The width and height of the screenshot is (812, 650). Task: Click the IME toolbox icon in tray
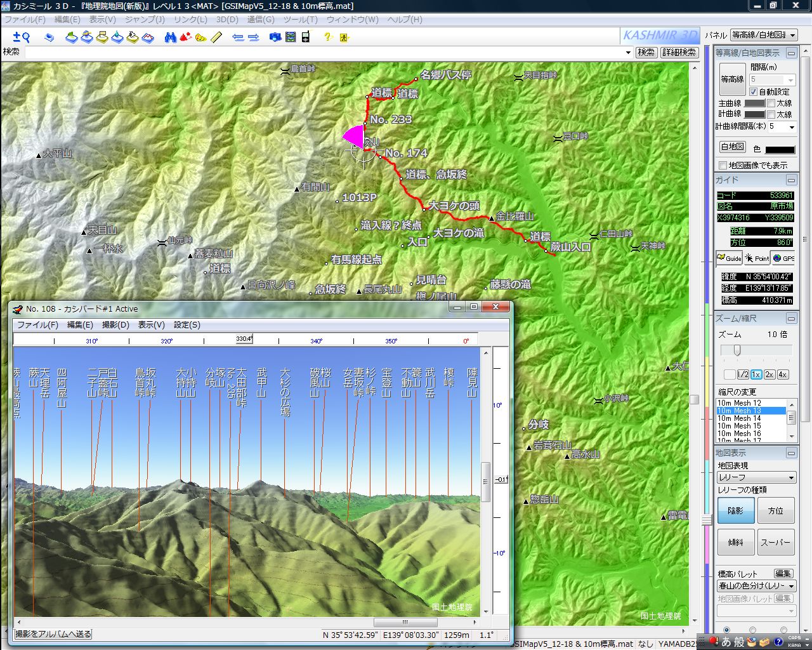pyautogui.click(x=764, y=642)
